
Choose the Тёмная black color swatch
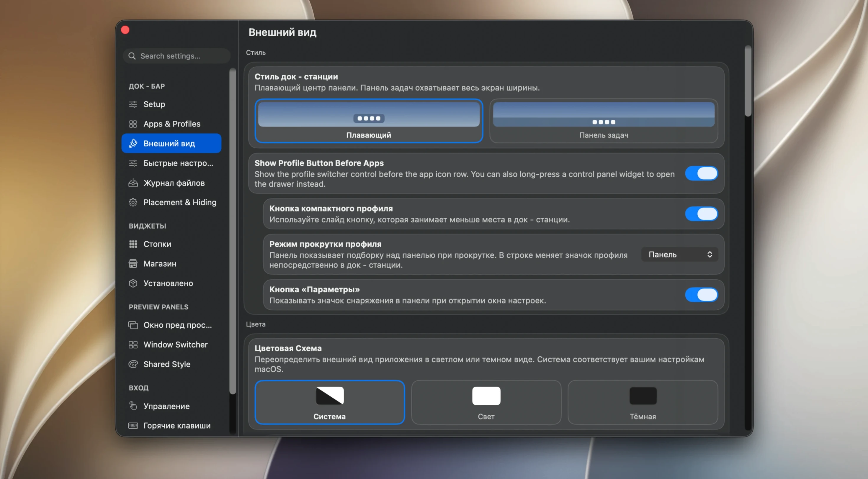click(643, 396)
